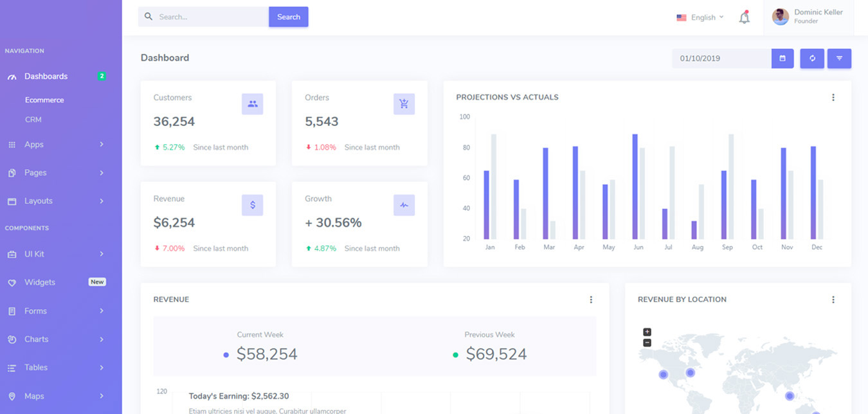Open Revenue by Location options menu
This screenshot has width=868, height=414.
(833, 300)
